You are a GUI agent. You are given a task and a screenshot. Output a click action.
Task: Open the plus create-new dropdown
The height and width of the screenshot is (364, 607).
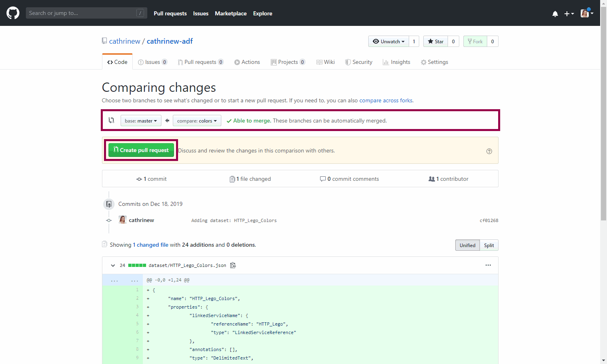(x=569, y=14)
